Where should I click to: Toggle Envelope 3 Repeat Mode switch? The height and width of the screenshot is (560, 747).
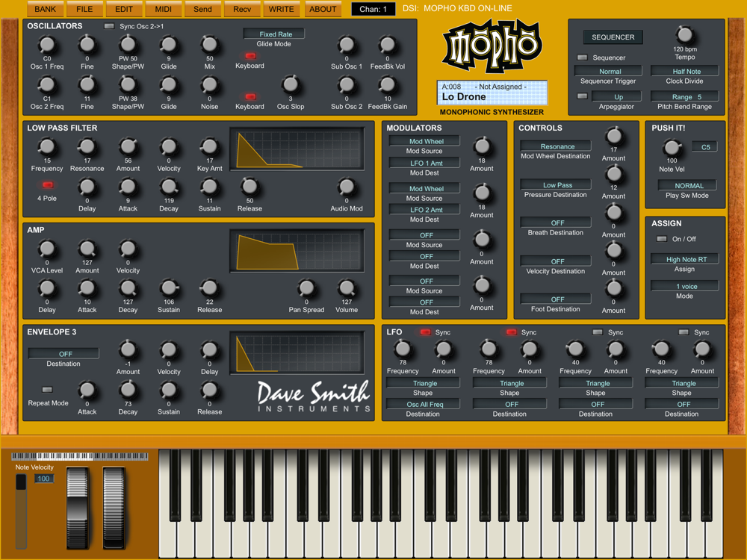(x=47, y=390)
